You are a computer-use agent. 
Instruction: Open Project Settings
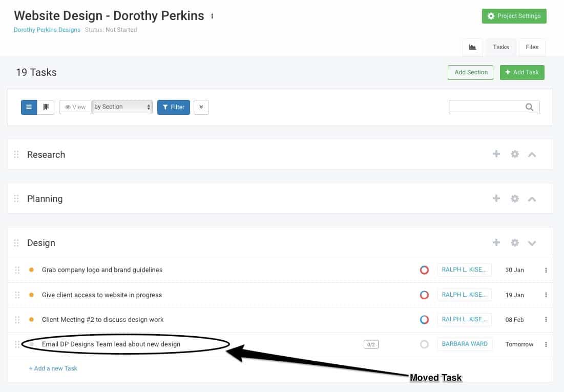click(x=514, y=16)
